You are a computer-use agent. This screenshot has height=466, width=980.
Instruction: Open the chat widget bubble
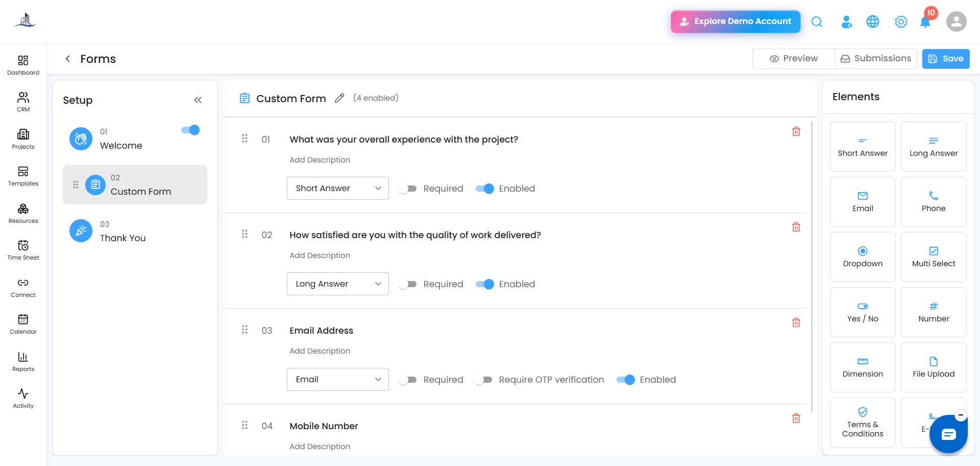point(948,434)
